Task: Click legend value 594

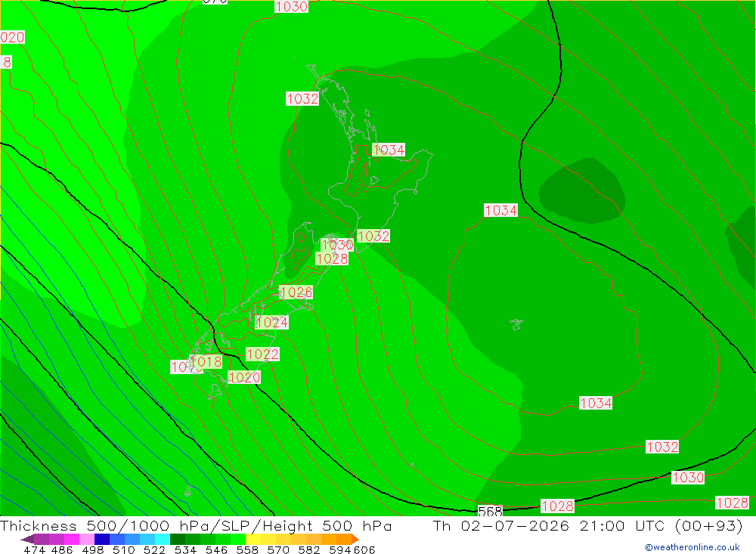Action: click(340, 549)
